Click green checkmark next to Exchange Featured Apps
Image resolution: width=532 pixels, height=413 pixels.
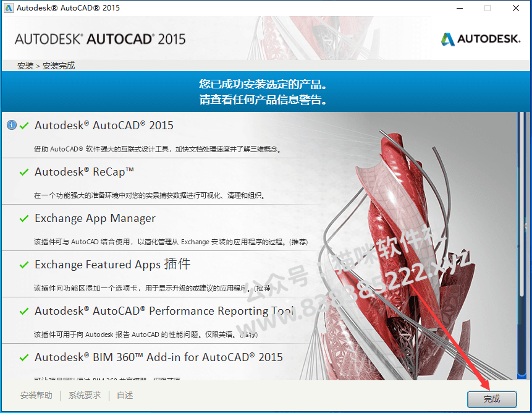(24, 265)
